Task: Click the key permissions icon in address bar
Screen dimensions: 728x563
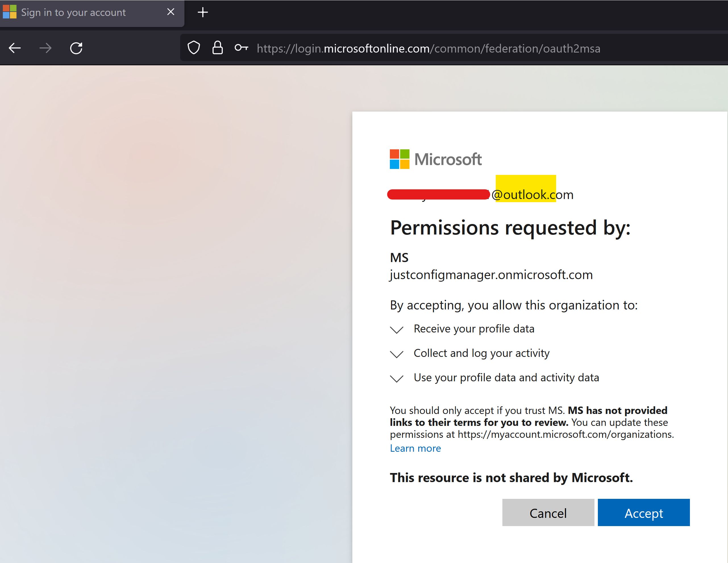Action: click(241, 48)
